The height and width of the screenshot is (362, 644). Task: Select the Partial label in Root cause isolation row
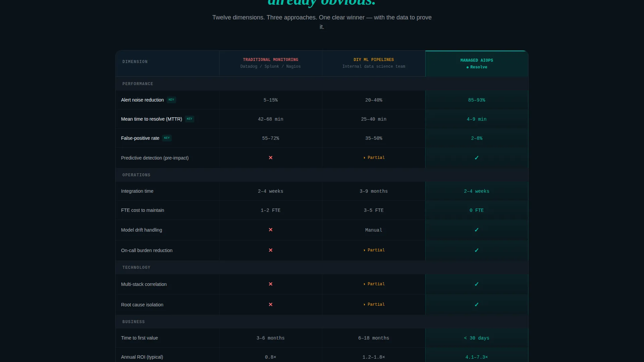pyautogui.click(x=374, y=304)
